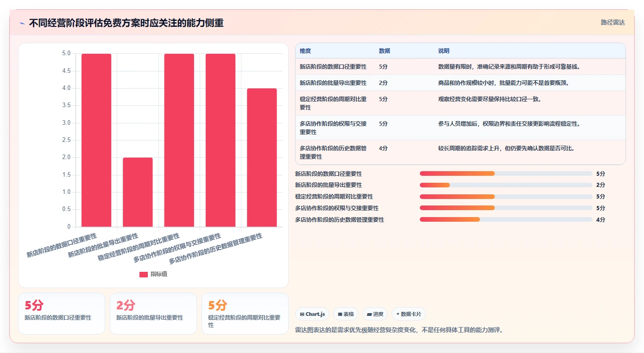644x353 pixels.
Task: Open the orange 5分 data card
Action: [x=245, y=313]
